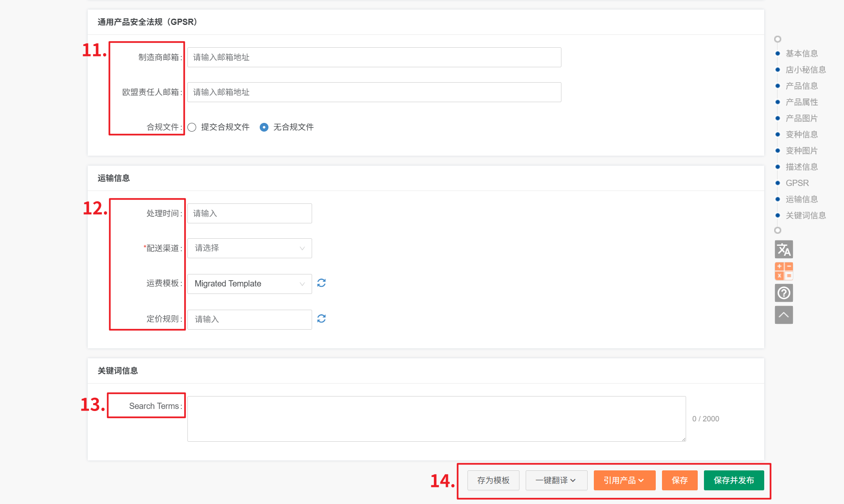Image resolution: width=844 pixels, height=504 pixels.
Task: Click the back-to-top arrow icon
Action: pyautogui.click(x=784, y=315)
